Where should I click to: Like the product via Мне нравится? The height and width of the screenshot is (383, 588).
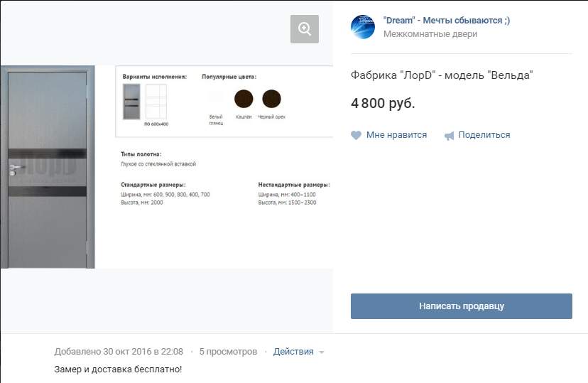pyautogui.click(x=396, y=135)
